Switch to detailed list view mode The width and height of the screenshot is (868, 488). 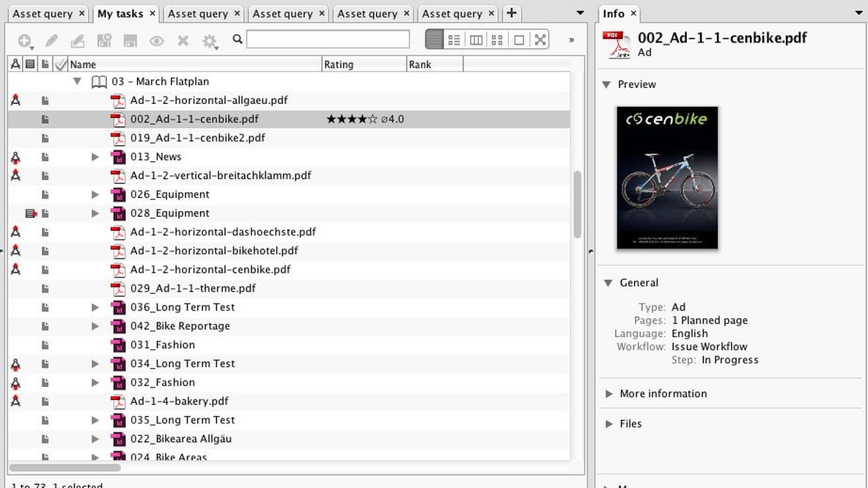(x=455, y=40)
